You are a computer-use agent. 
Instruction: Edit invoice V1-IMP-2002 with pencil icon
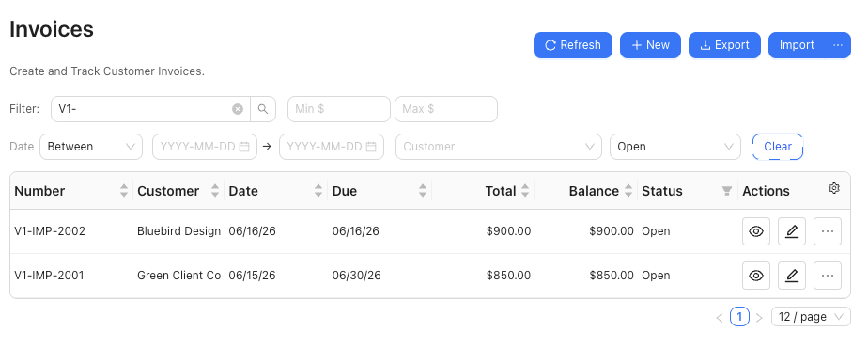click(x=792, y=231)
